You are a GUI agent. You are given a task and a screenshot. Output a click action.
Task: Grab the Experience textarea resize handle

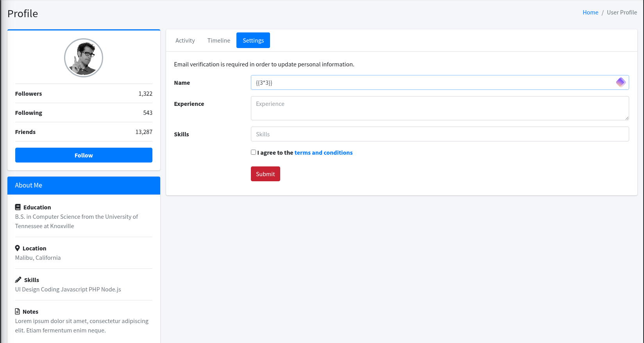click(626, 118)
